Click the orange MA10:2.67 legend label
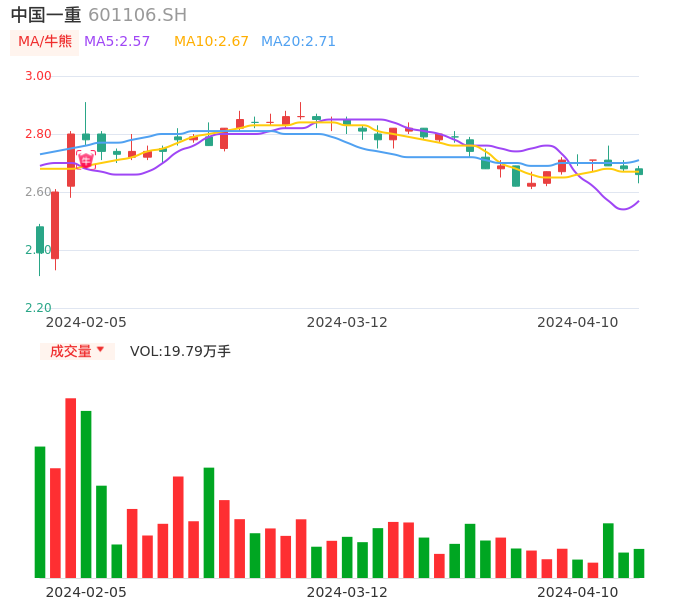686x606 pixels. pyautogui.click(x=211, y=42)
